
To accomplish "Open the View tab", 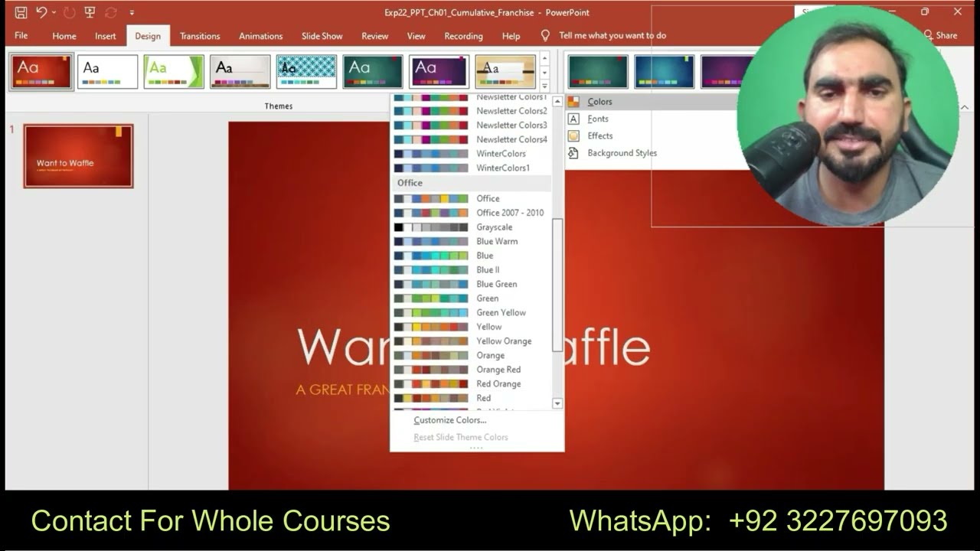I will [416, 36].
